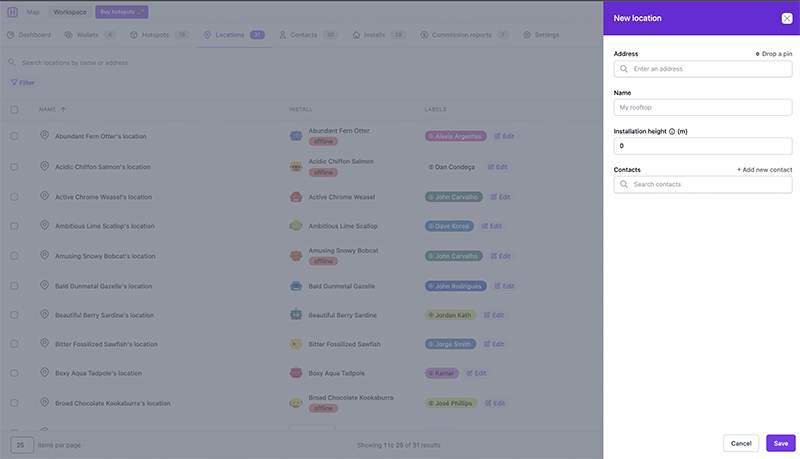Click the Filter icon
Viewport: 800px width, 459px height.
[13, 83]
